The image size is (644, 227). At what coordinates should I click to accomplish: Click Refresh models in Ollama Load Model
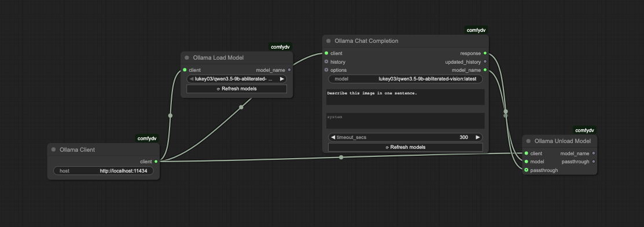click(237, 89)
